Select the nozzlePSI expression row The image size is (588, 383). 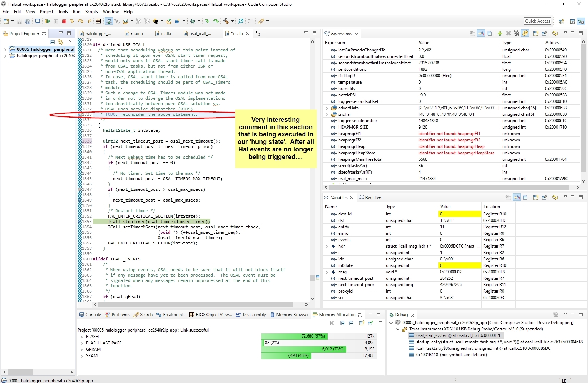(x=452, y=95)
